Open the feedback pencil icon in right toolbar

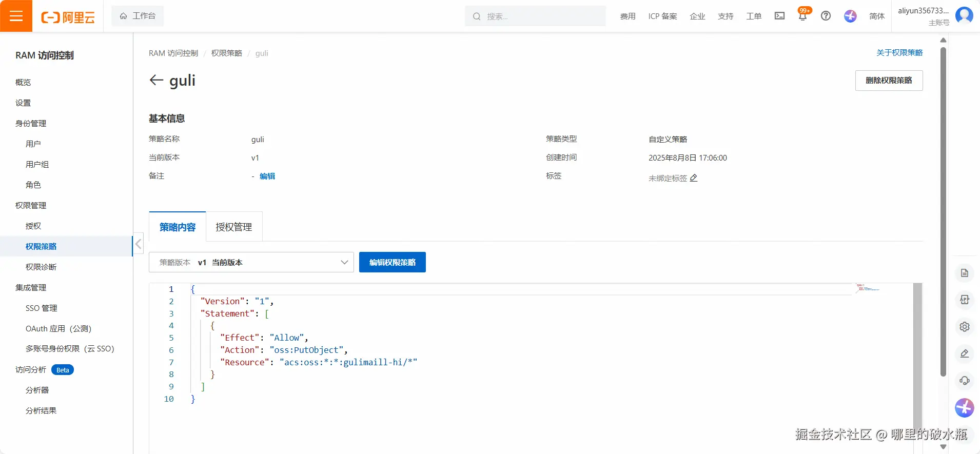tap(965, 353)
